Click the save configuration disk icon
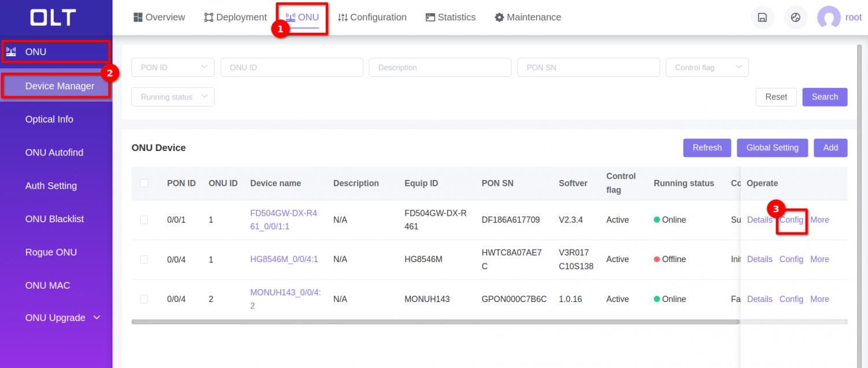The width and height of the screenshot is (868, 368). [x=762, y=17]
